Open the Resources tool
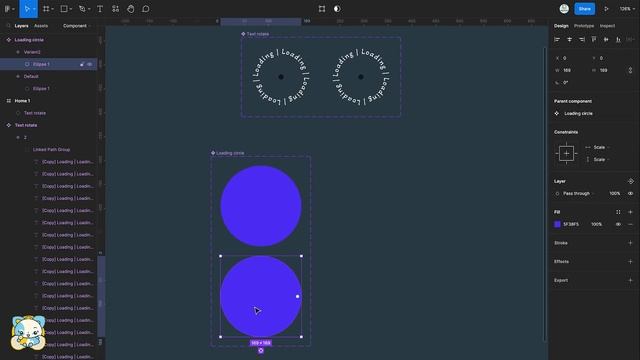This screenshot has width=640, height=360. (x=116, y=9)
